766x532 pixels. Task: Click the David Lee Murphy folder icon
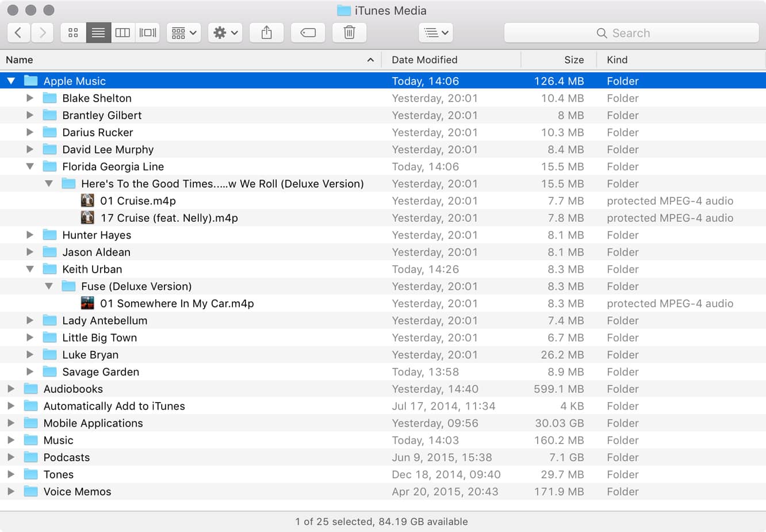[50, 149]
